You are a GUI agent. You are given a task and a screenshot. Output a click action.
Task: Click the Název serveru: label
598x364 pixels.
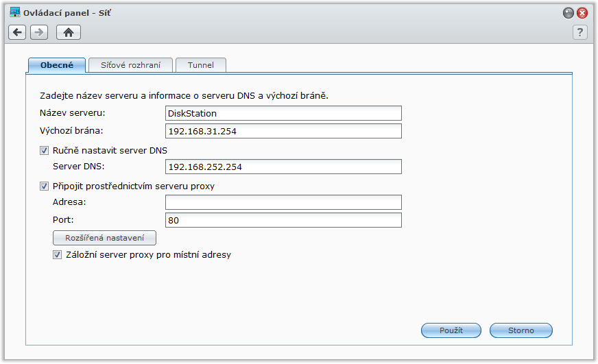pos(73,113)
